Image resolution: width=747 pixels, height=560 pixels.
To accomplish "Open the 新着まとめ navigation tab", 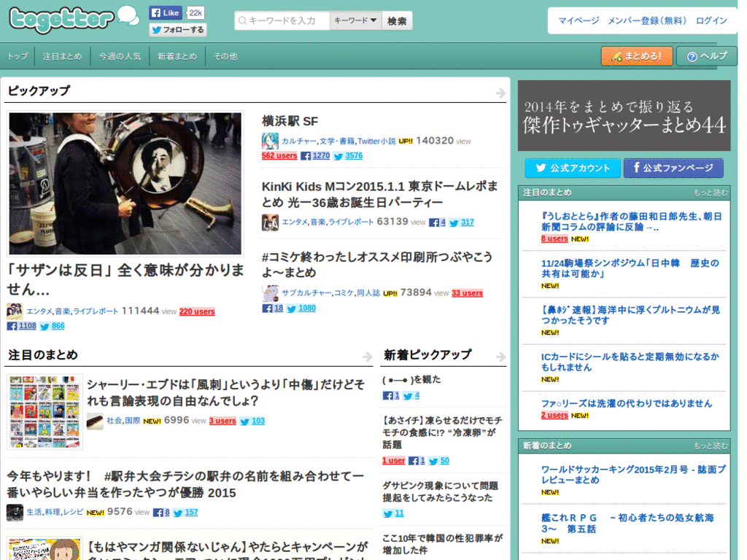I will (x=177, y=55).
